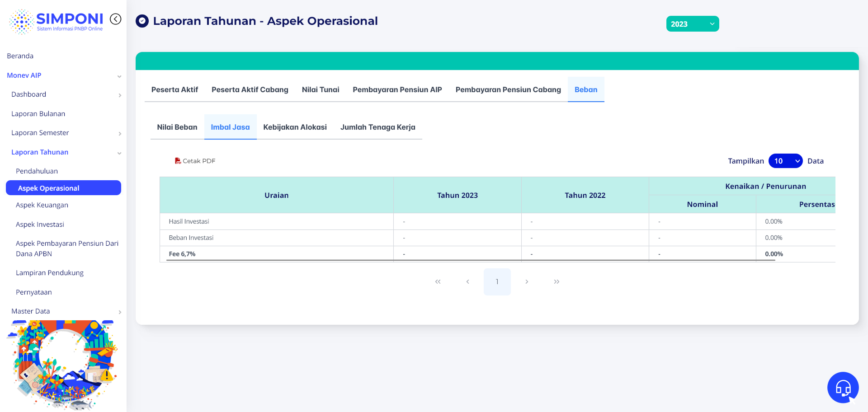Click the Uraian column header

point(276,195)
